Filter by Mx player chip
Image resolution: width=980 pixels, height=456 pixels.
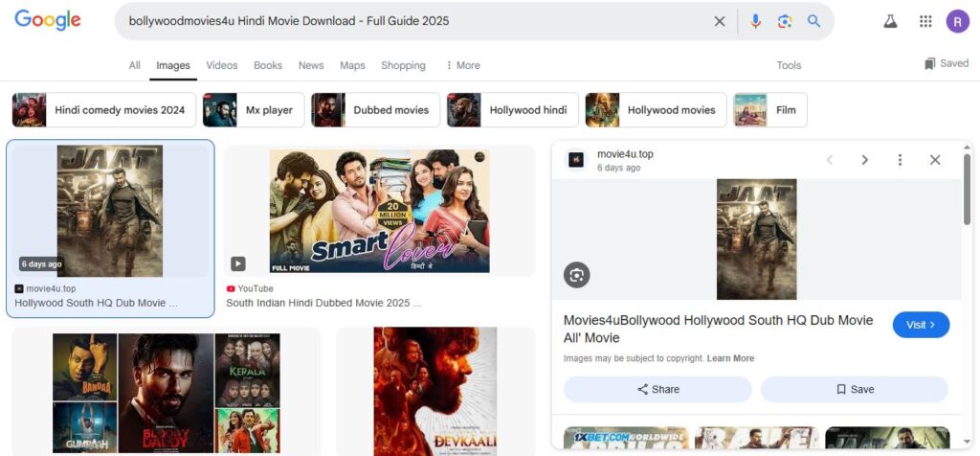tap(253, 110)
